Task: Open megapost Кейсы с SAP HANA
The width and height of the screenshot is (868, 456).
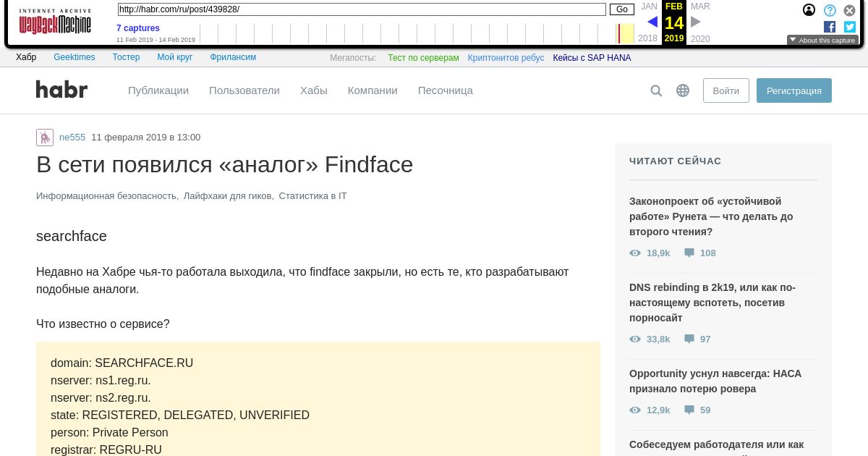Action: point(592,58)
